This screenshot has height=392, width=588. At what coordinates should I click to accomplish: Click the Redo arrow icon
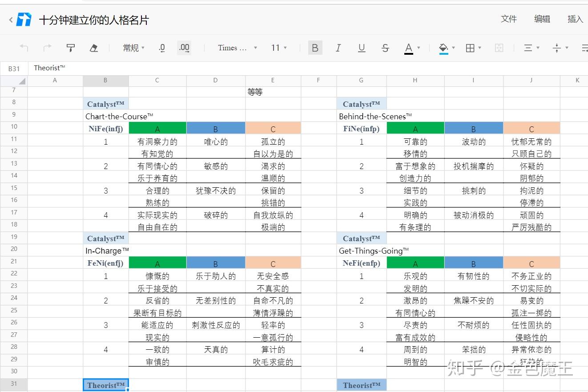pyautogui.click(x=47, y=48)
